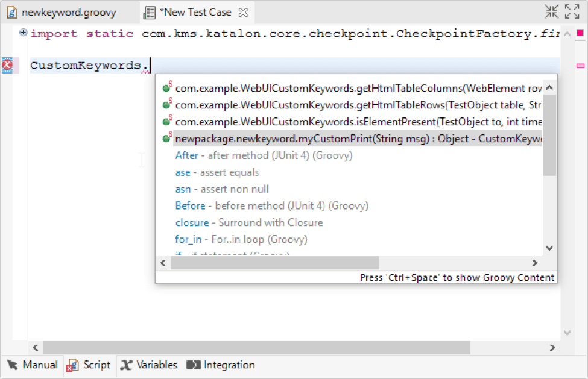Switch to the Script view tab
The height and width of the screenshot is (379, 588).
point(89,365)
